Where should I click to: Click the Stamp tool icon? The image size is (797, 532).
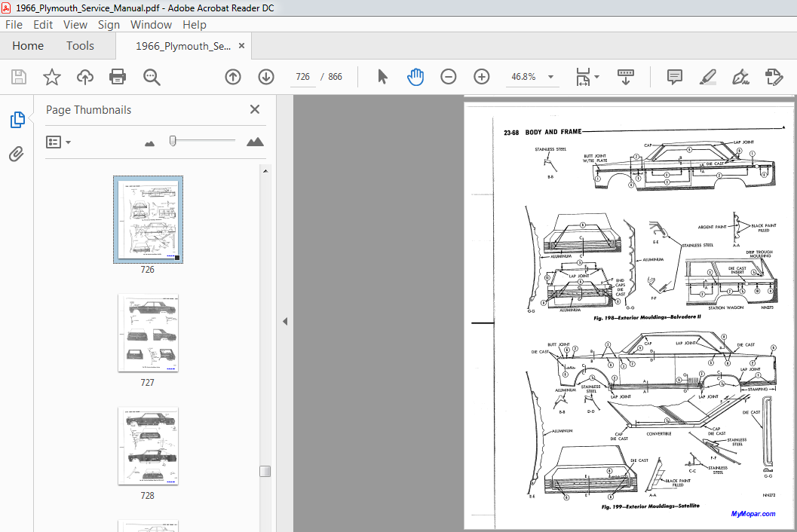(x=774, y=77)
